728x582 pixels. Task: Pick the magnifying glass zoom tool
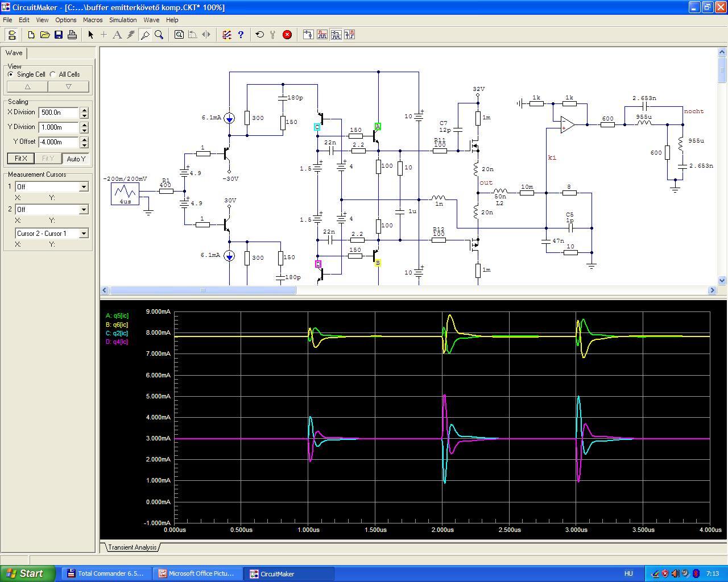click(x=159, y=35)
